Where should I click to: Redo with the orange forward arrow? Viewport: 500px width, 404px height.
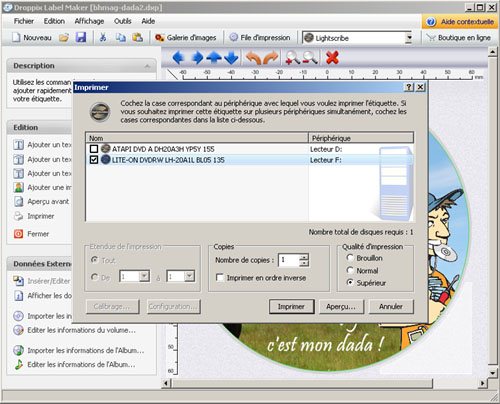tap(270, 58)
